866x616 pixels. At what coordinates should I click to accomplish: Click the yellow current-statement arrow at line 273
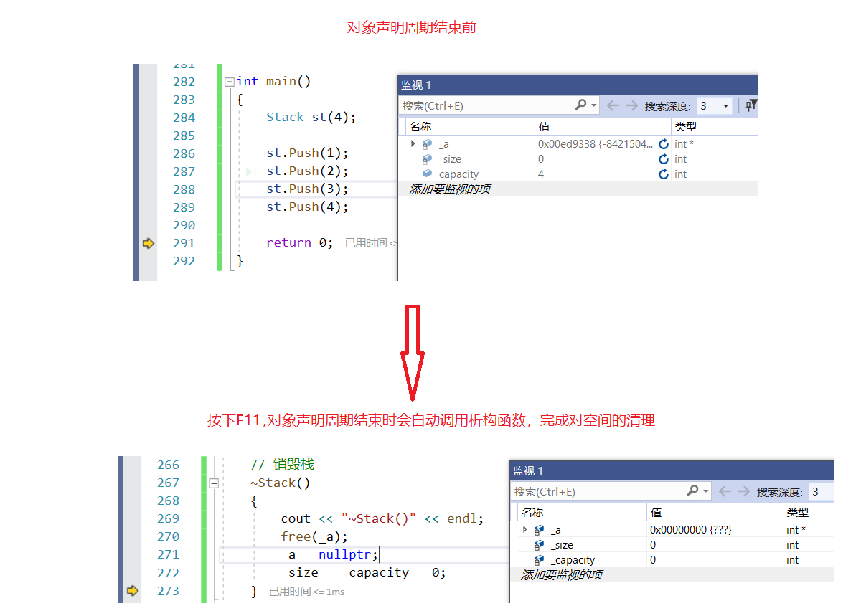(132, 591)
